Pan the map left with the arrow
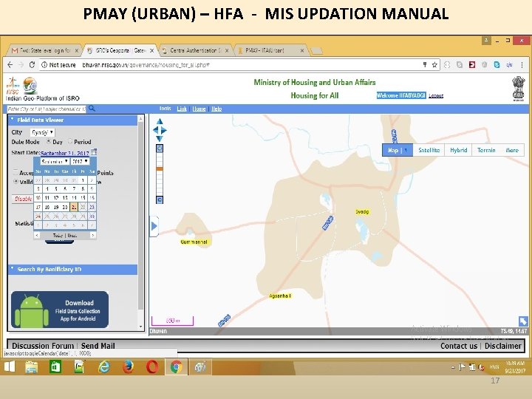 tap(156, 130)
